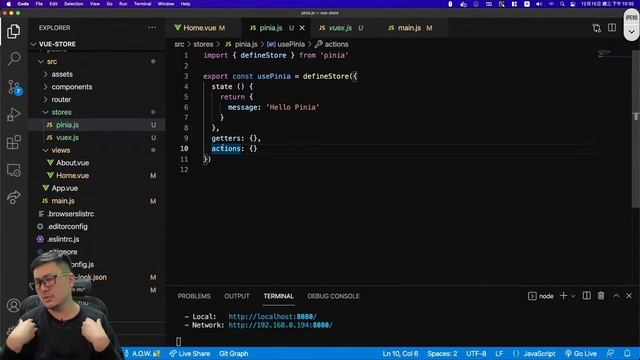Screen dimensions: 640x360
Task: Open Remote Explorer in activity bar
Action: [13, 170]
